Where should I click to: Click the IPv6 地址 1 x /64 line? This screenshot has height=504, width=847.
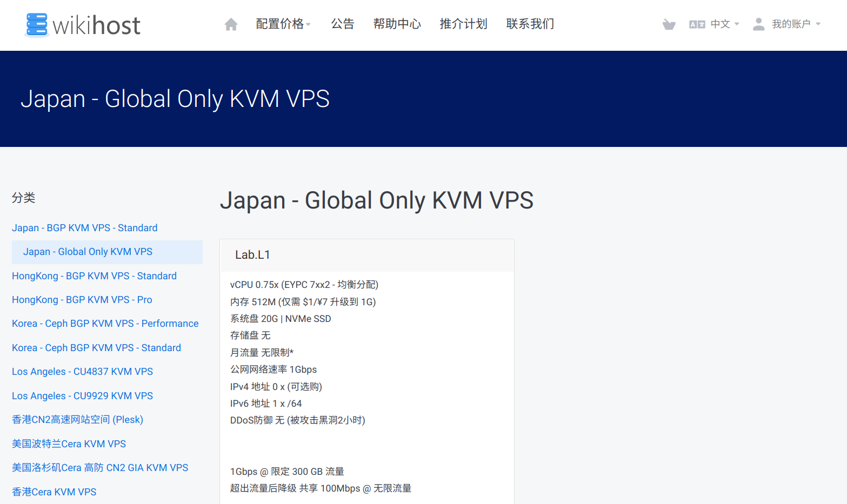tap(266, 404)
